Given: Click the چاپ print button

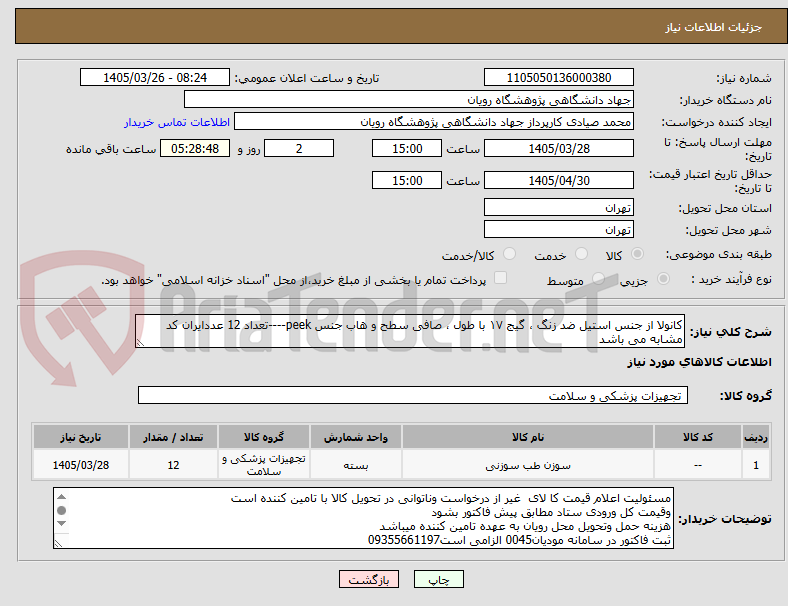Looking at the screenshot, I should (x=439, y=579).
